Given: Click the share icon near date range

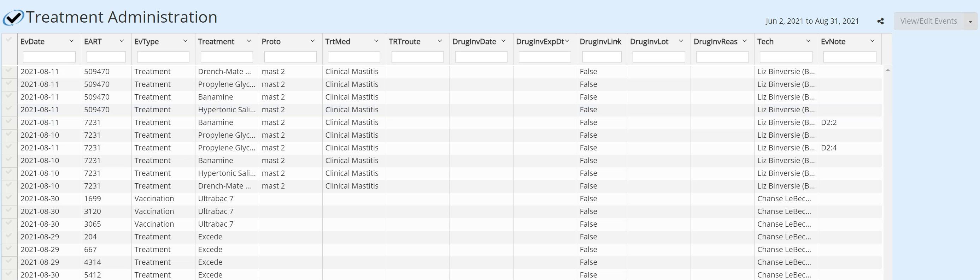Looking at the screenshot, I should (x=880, y=21).
